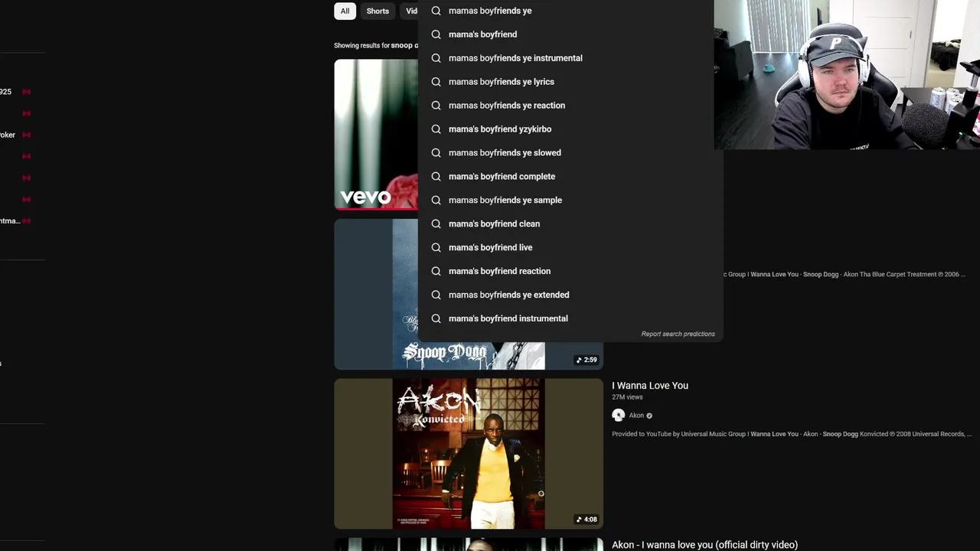Screen dimensions: 980x551
Task: Select suggestion "mamas boyfriends ye lyrics"
Action: 570,82
